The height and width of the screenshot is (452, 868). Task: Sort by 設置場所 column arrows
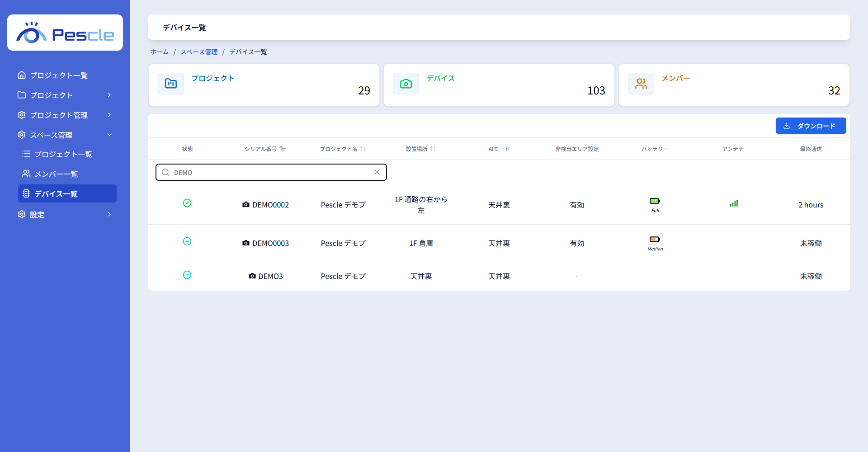coord(433,149)
